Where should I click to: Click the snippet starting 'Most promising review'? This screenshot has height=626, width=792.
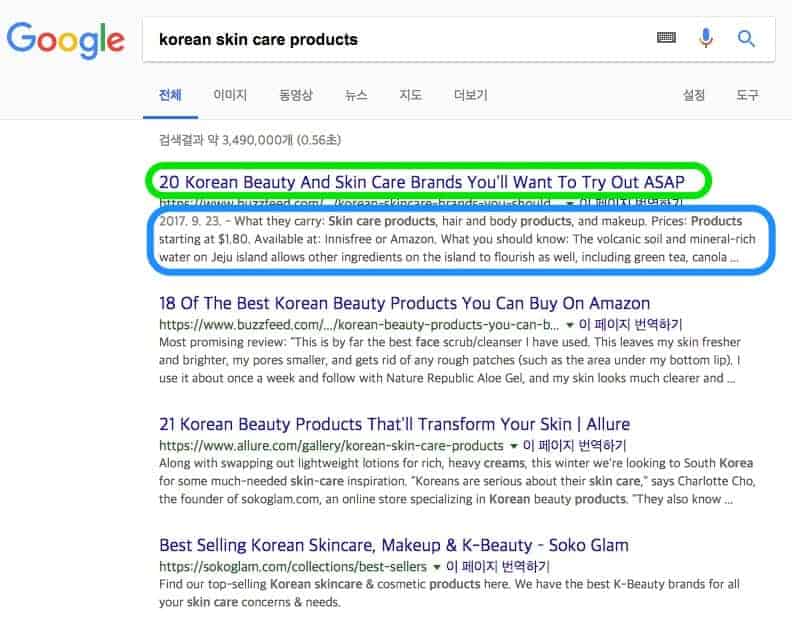[x=450, y=360]
